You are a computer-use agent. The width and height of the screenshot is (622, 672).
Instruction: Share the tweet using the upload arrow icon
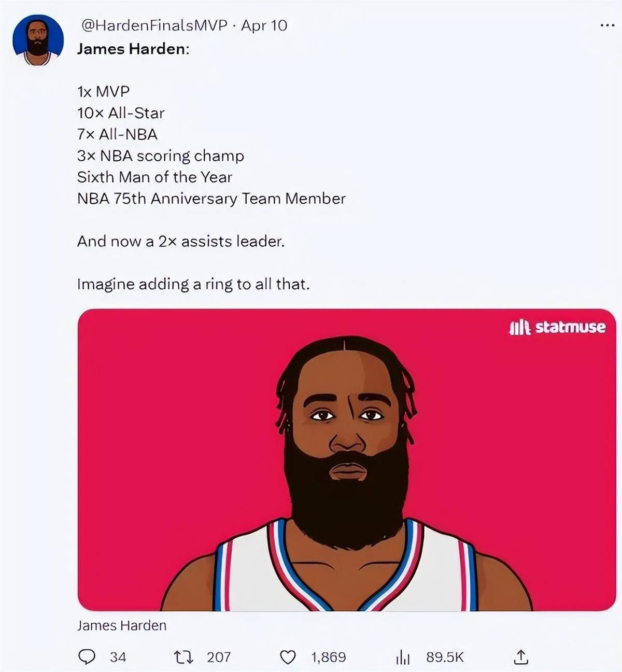[520, 657]
